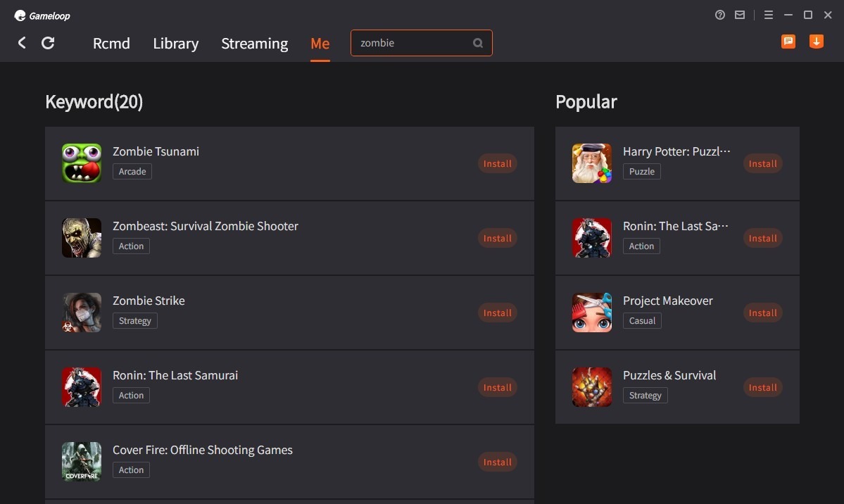The height and width of the screenshot is (504, 844).
Task: Select the Me tab
Action: click(x=320, y=43)
